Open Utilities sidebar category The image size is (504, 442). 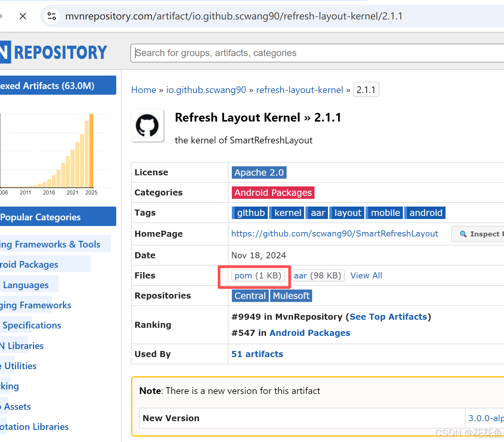(18, 366)
